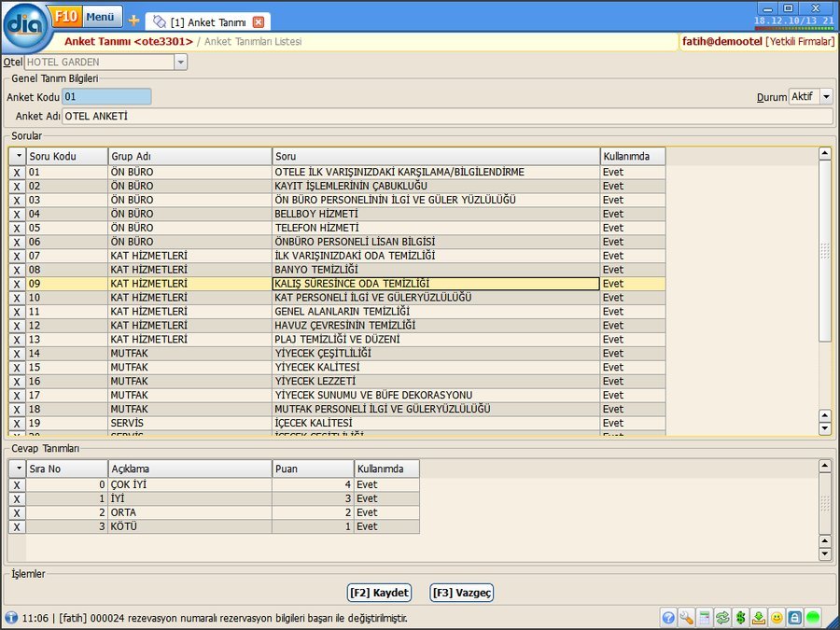
Task: Open settings with the wrench icon
Action: coord(686,618)
